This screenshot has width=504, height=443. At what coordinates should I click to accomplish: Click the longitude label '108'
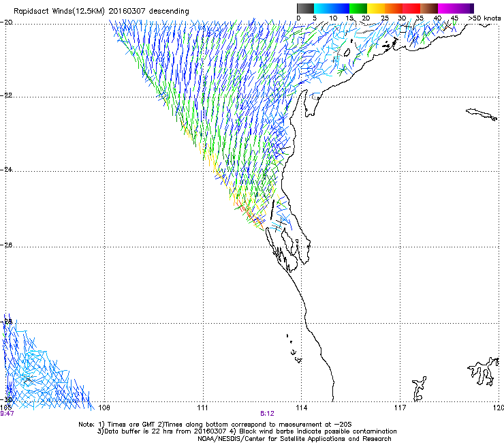104,408
